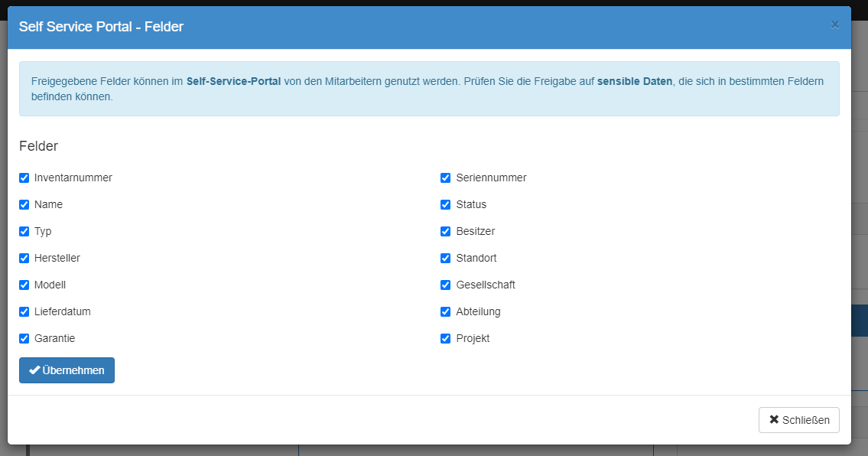Click the Self Service Portal dialog title
The image size is (868, 456).
click(101, 27)
